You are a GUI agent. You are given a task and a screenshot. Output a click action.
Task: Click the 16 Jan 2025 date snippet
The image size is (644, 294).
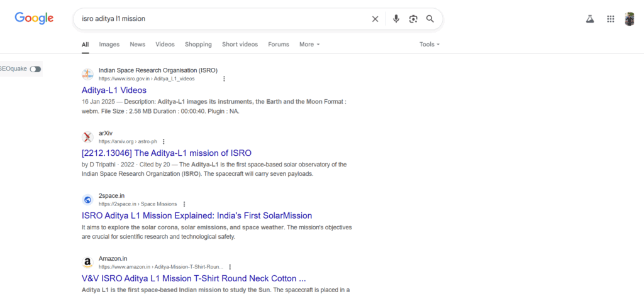pos(98,101)
